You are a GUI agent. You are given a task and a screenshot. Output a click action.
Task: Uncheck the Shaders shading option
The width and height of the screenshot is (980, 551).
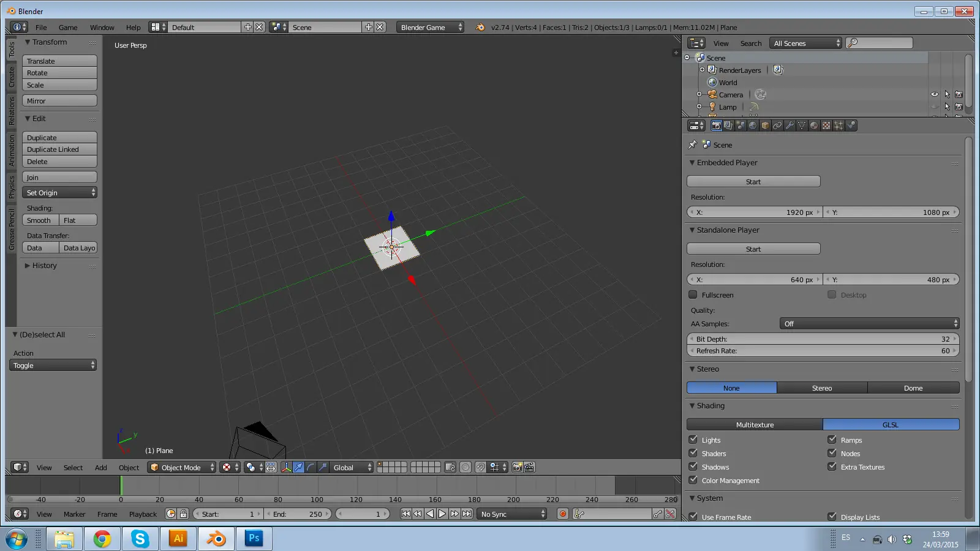tap(693, 453)
